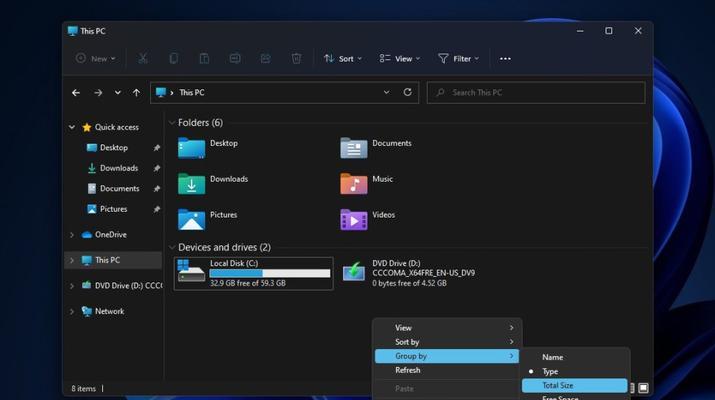
Task: Expand This PC in navigation pane
Action: (x=72, y=260)
